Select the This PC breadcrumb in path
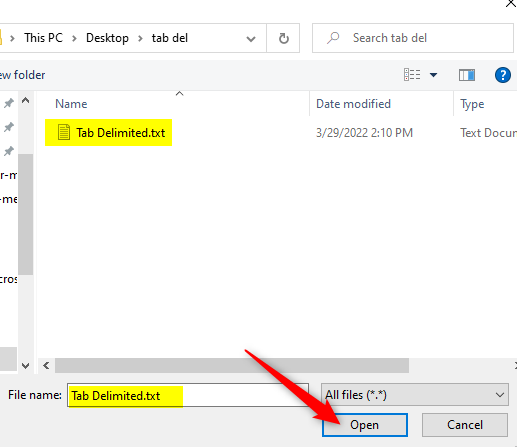517x447 pixels. tap(43, 38)
